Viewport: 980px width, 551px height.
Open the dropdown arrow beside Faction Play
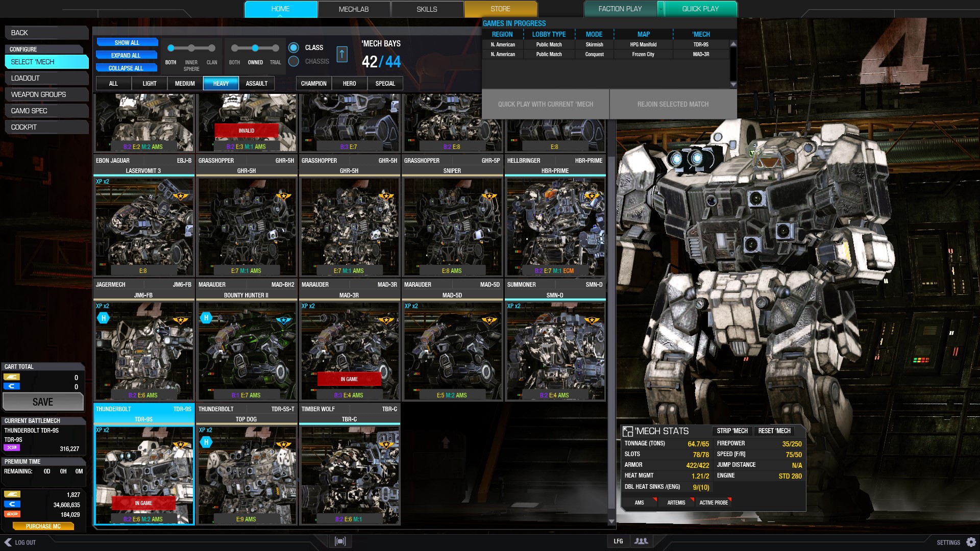click(660, 9)
